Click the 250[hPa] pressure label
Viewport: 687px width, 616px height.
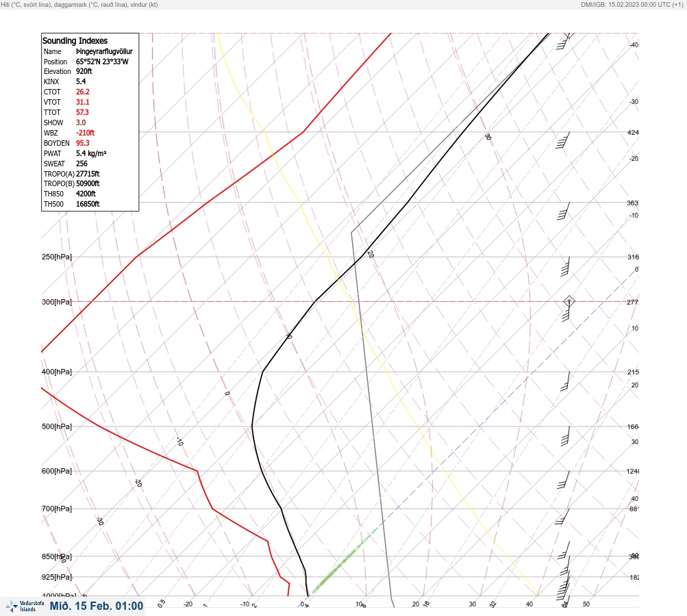pyautogui.click(x=57, y=257)
